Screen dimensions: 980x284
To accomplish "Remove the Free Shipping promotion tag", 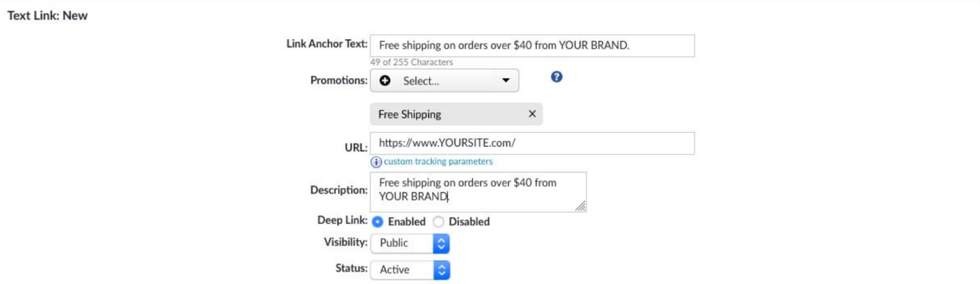I will [532, 114].
